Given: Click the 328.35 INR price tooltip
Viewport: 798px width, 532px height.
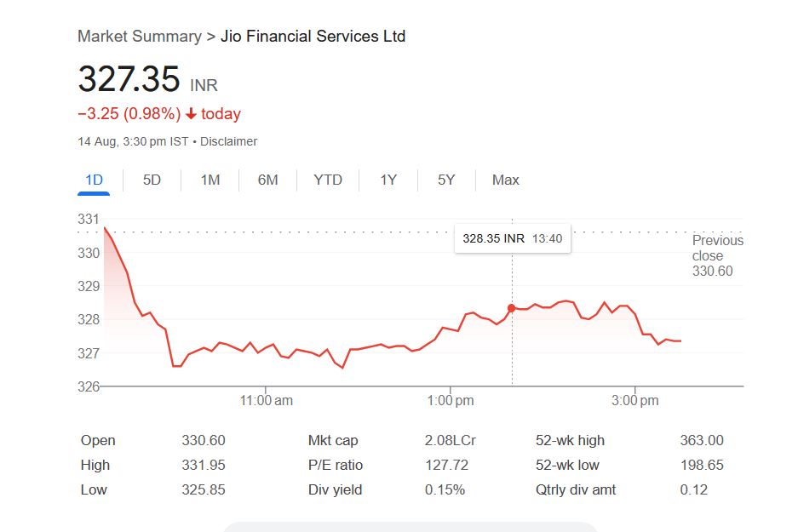Looking at the screenshot, I should [x=512, y=238].
